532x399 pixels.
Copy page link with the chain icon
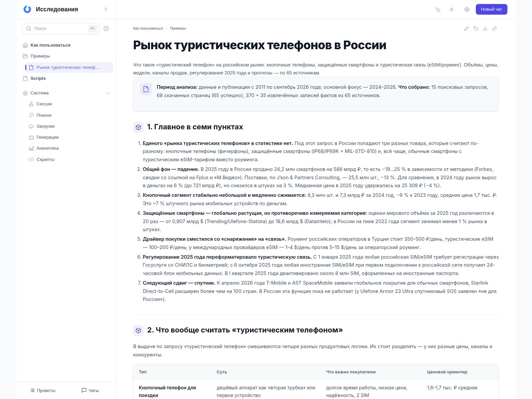[494, 29]
